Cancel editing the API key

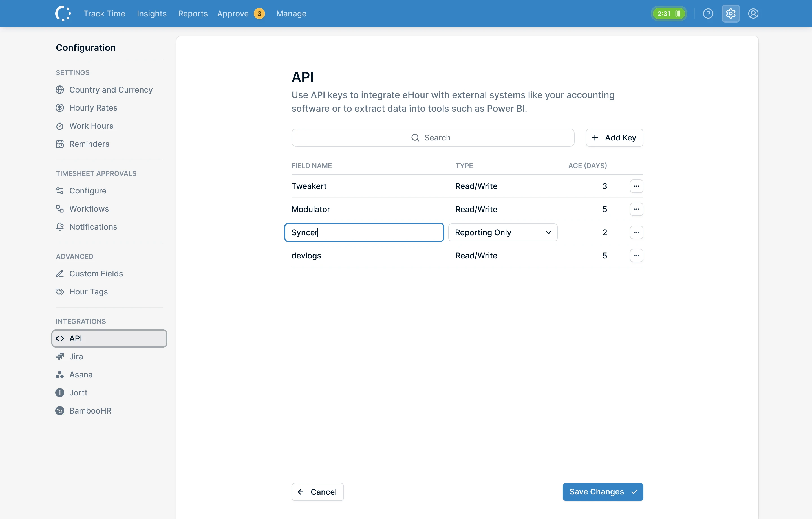point(317,492)
